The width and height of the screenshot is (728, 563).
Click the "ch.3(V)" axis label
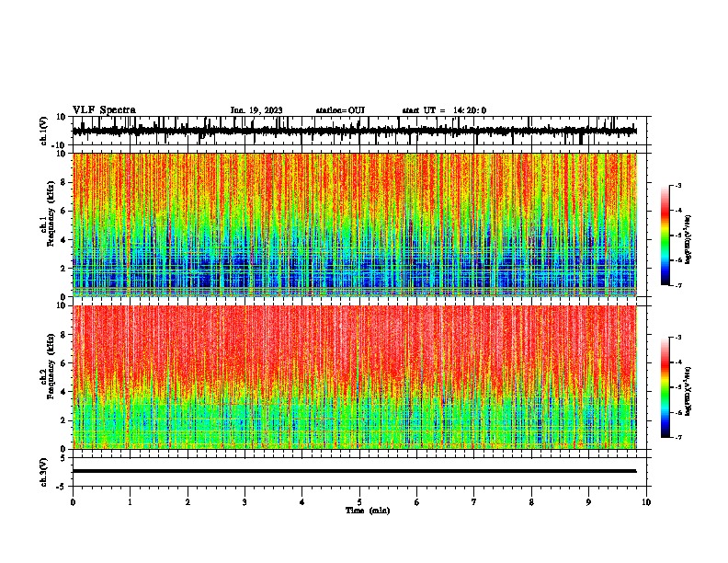43,472
